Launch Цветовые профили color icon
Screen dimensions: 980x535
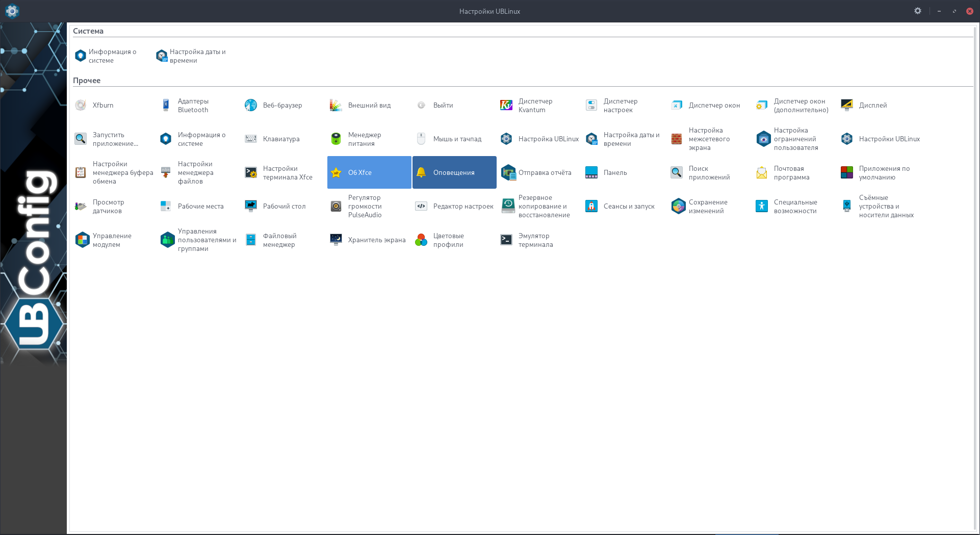tap(421, 240)
